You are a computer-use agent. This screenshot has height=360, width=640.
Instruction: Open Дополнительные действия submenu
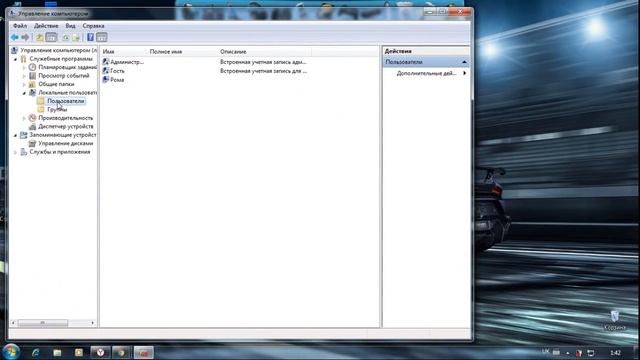click(431, 73)
